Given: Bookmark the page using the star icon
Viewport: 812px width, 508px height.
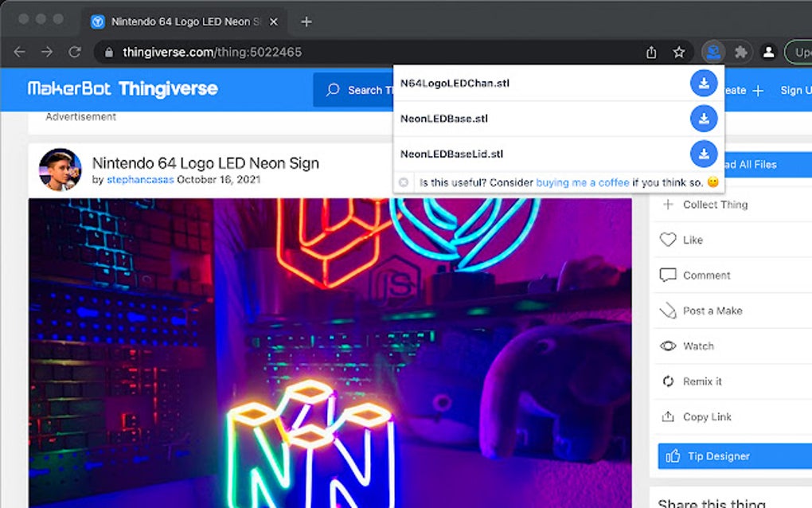Looking at the screenshot, I should (x=678, y=51).
